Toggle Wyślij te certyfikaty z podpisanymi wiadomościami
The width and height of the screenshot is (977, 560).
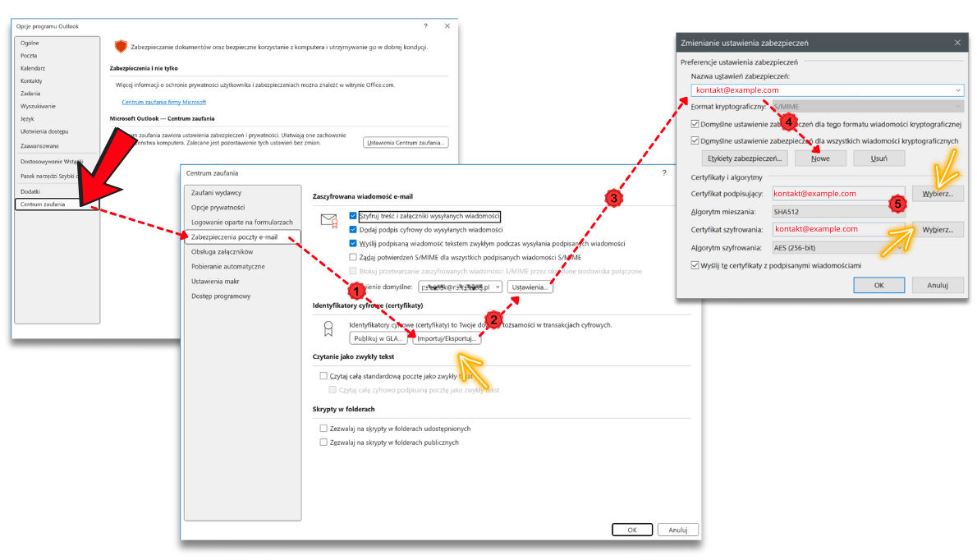click(x=695, y=265)
